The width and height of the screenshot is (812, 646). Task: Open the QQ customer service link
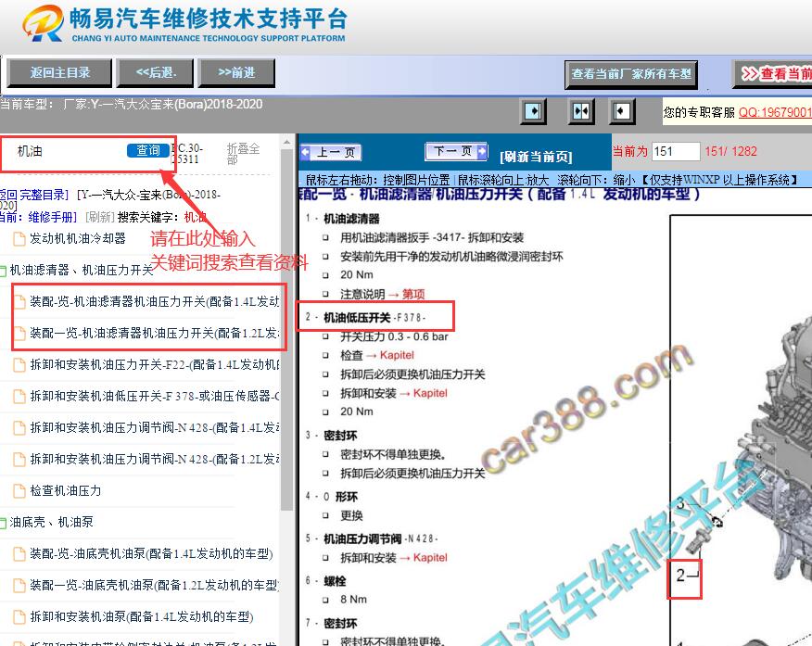tap(775, 112)
